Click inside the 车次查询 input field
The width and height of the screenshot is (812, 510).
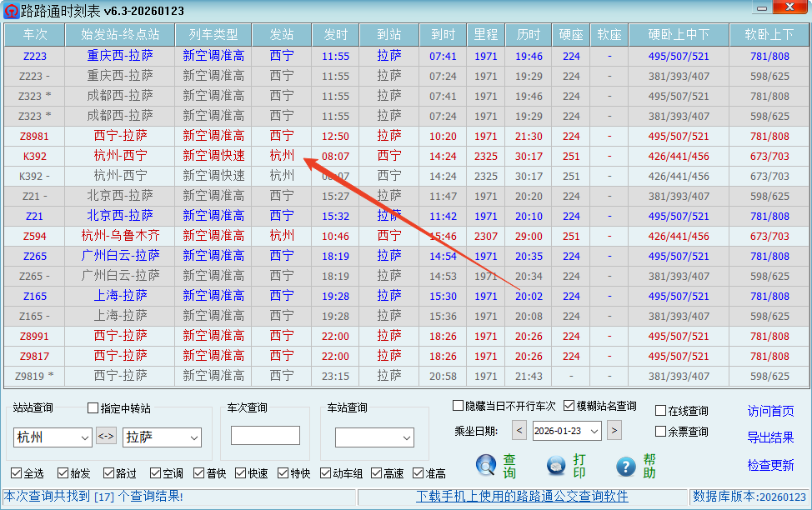[x=267, y=435]
